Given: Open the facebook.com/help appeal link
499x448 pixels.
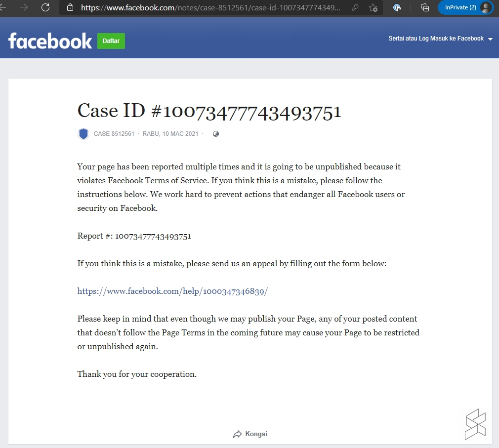Looking at the screenshot, I should point(172,291).
